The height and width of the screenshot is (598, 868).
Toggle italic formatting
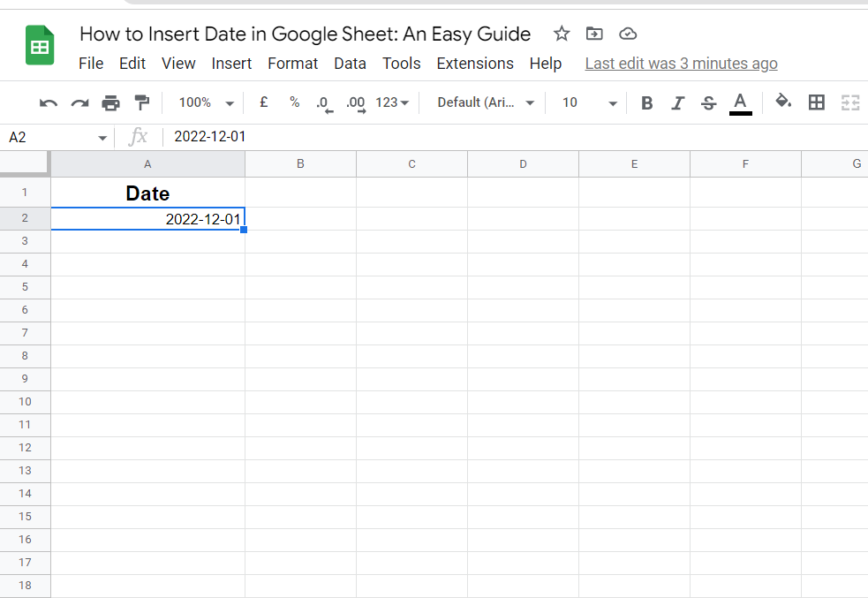click(677, 103)
